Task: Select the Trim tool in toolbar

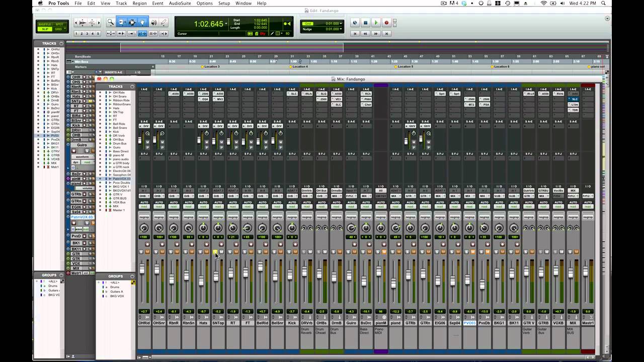Action: point(121,23)
